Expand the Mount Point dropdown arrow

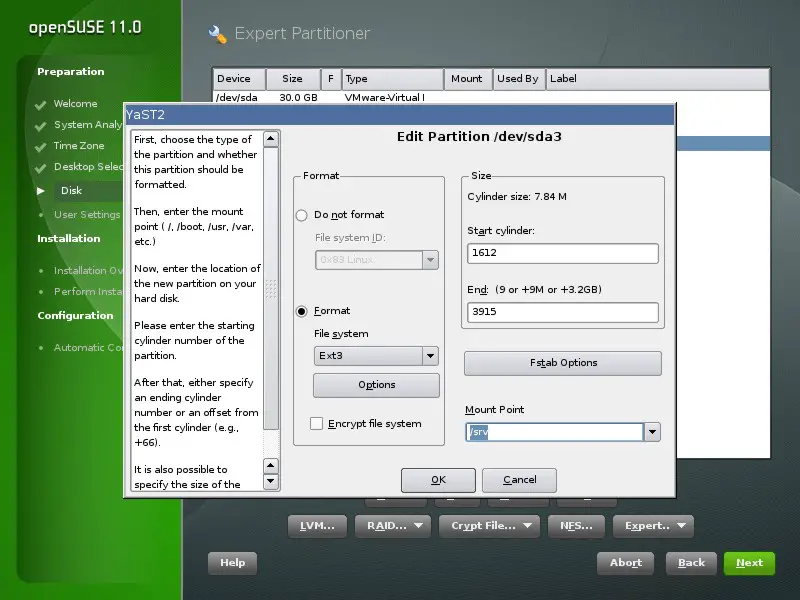(x=652, y=432)
